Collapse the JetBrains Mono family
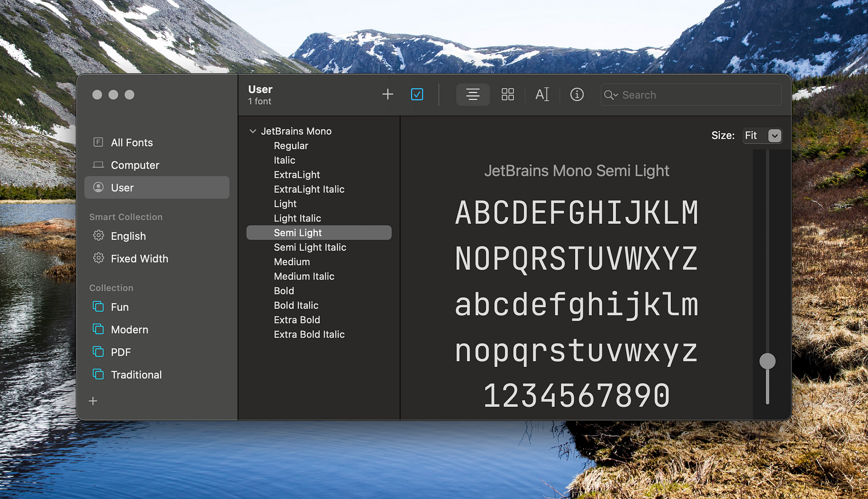 click(253, 131)
